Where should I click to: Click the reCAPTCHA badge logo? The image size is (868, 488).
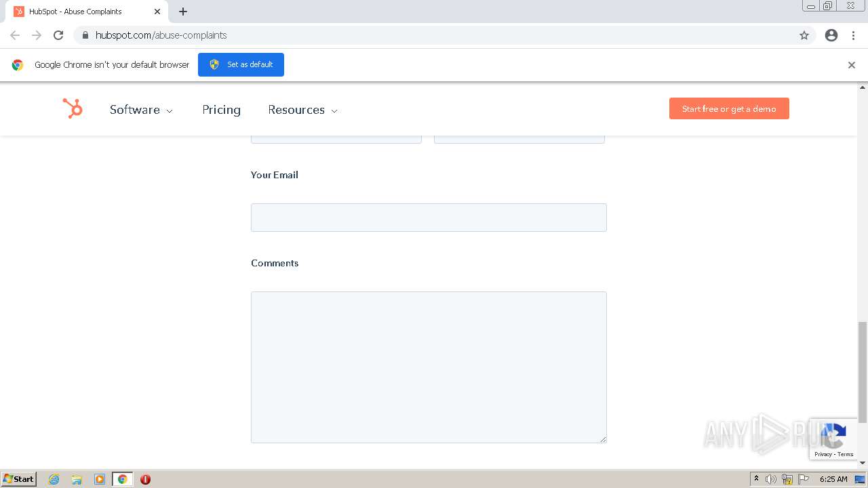click(833, 435)
